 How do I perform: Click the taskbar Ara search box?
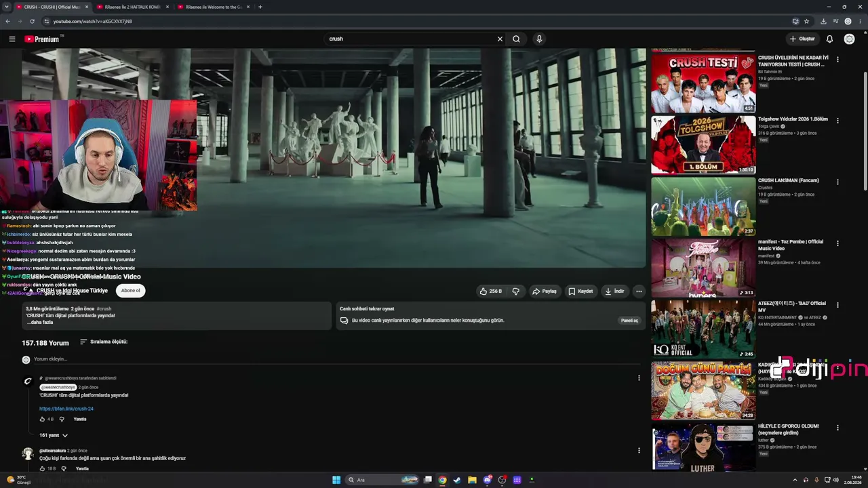point(382,480)
